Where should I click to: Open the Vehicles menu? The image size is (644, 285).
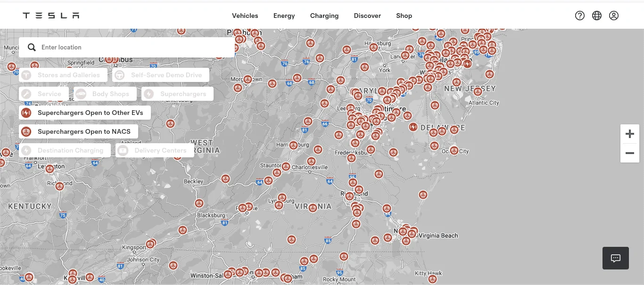(245, 16)
